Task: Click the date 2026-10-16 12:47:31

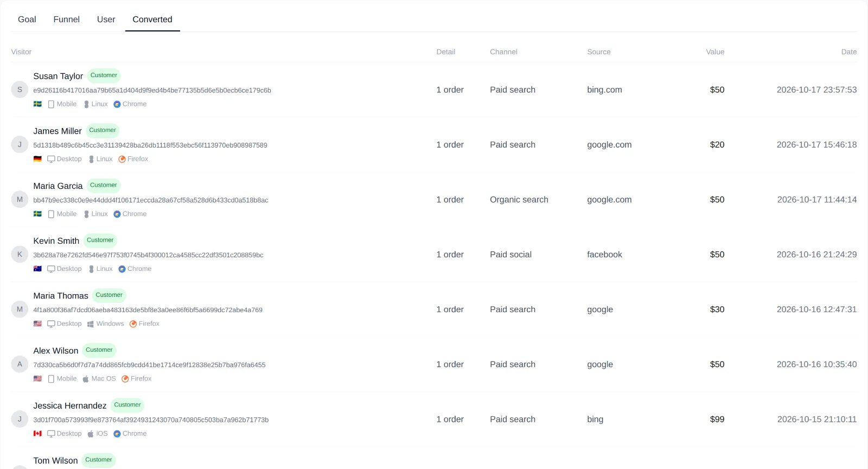Action: [x=816, y=309]
